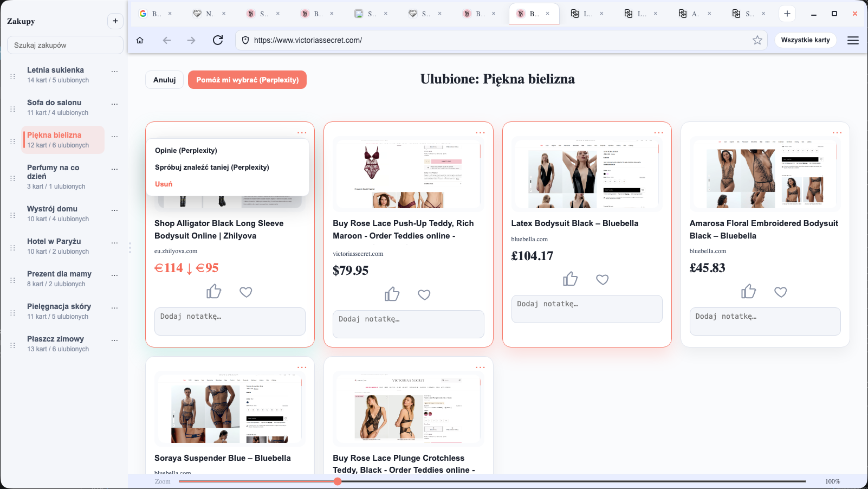The image size is (868, 489).
Task: Go to browser home page
Action: (x=140, y=40)
